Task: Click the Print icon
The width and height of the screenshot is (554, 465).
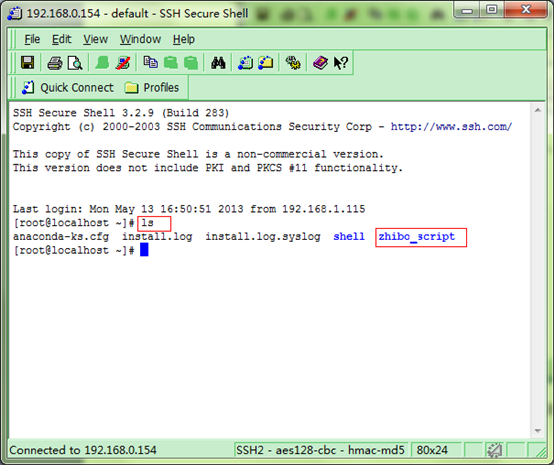Action: tap(55, 63)
